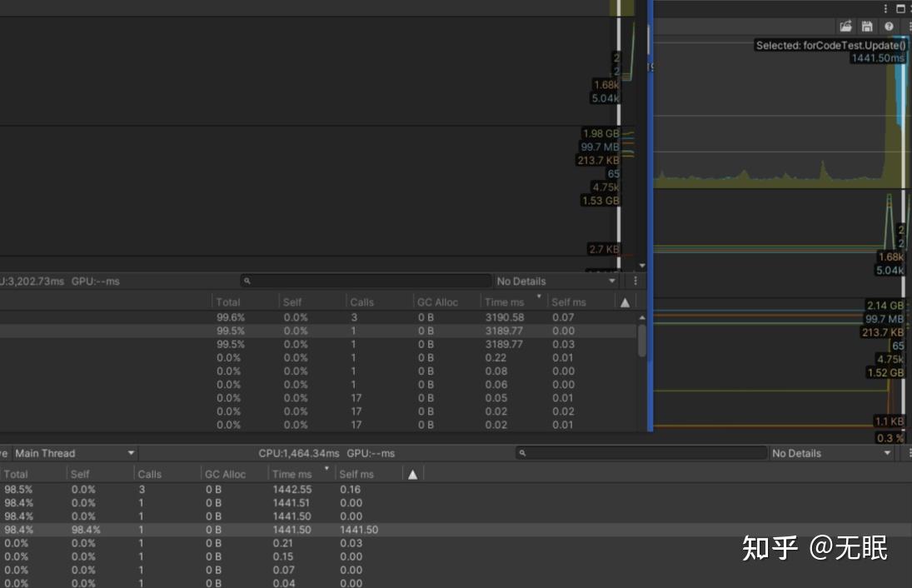Click the 1441.50 Self ms value
The image size is (912, 588).
coord(359,530)
